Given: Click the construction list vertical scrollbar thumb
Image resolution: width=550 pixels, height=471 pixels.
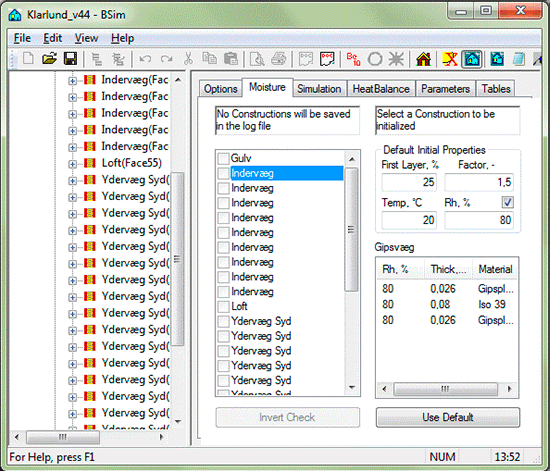Looking at the screenshot, I should coord(351,230).
